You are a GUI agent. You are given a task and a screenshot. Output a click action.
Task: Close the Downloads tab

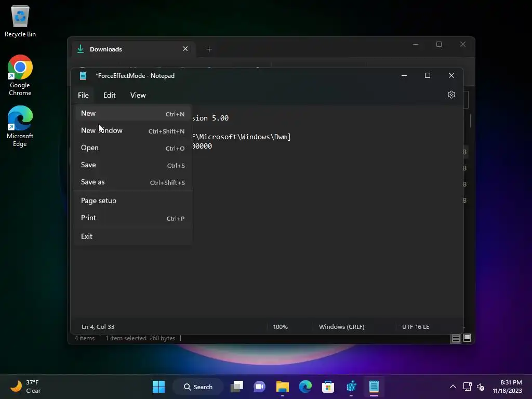pos(185,49)
